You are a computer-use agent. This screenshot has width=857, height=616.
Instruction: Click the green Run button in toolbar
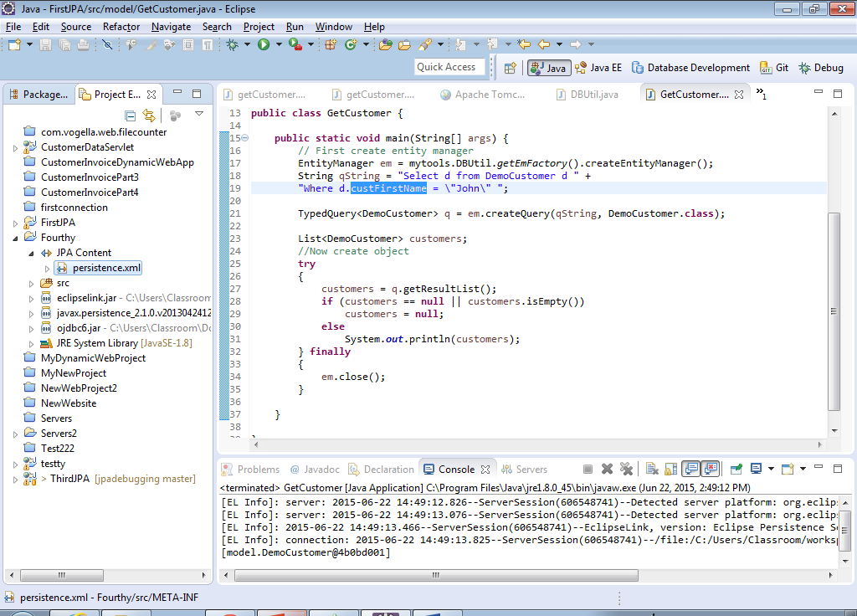point(264,44)
